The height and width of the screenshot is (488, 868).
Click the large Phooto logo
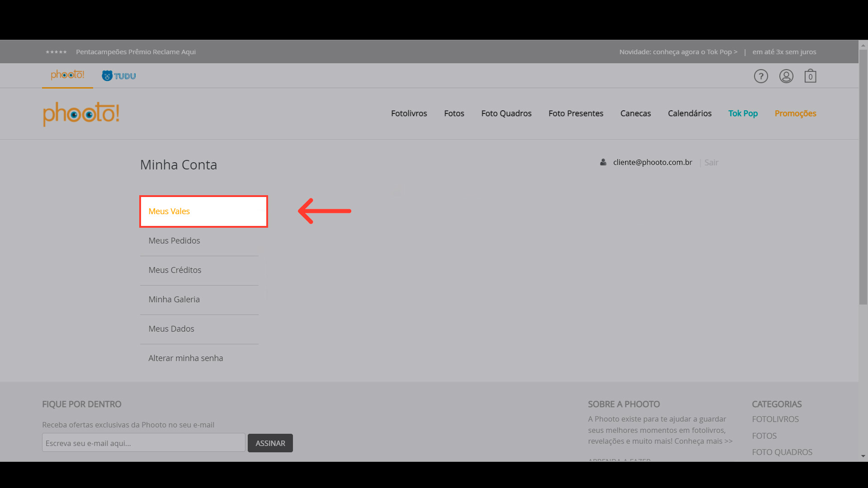81,114
